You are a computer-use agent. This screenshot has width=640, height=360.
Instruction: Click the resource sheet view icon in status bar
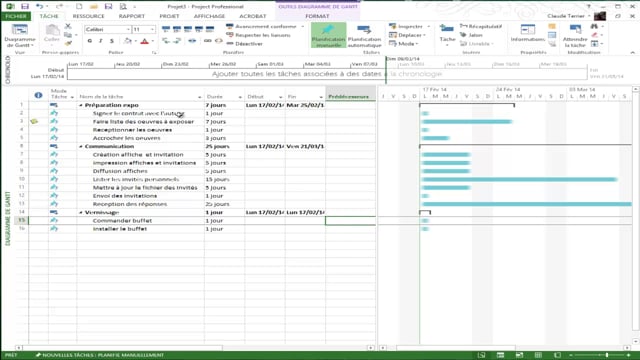(x=538, y=355)
